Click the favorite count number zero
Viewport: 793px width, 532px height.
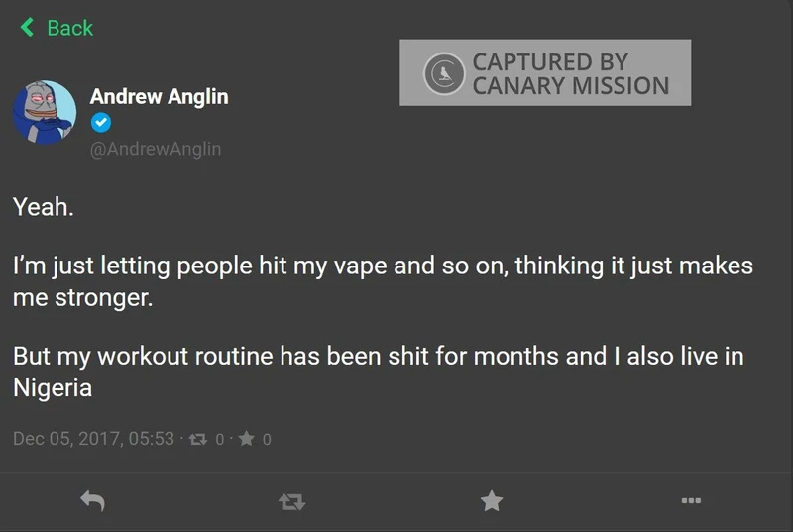(267, 439)
